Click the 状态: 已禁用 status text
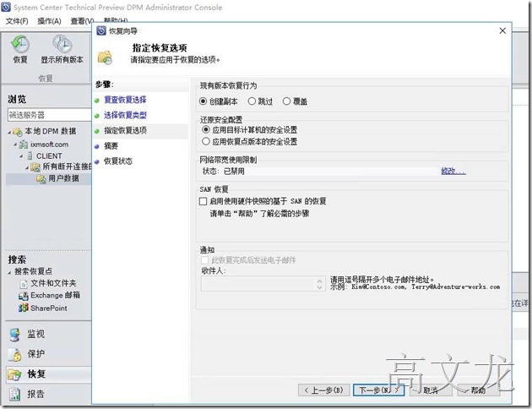This screenshot has width=532, height=409. (223, 171)
